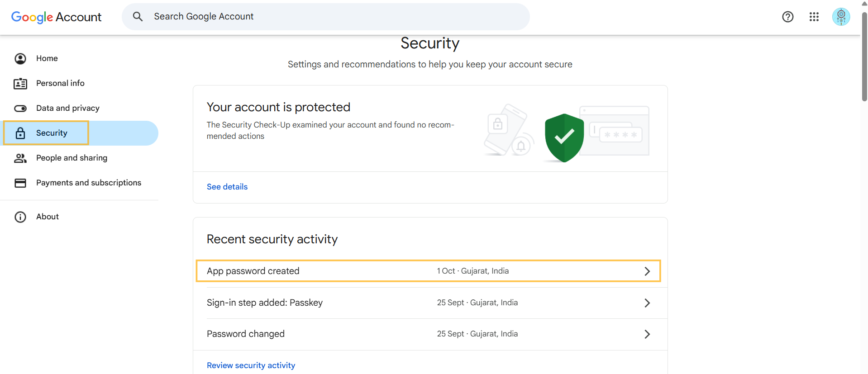Expand the Password changed row chevron
The height and width of the screenshot is (374, 868).
(x=647, y=334)
